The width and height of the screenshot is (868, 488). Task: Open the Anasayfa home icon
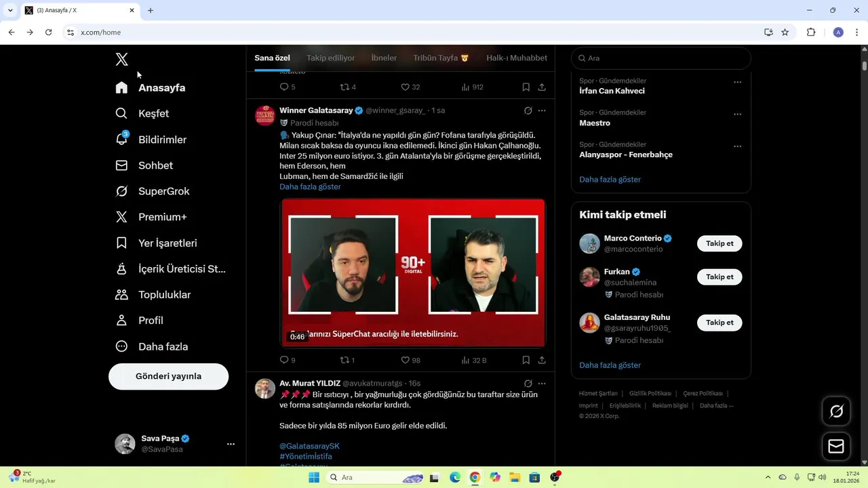pos(121,87)
